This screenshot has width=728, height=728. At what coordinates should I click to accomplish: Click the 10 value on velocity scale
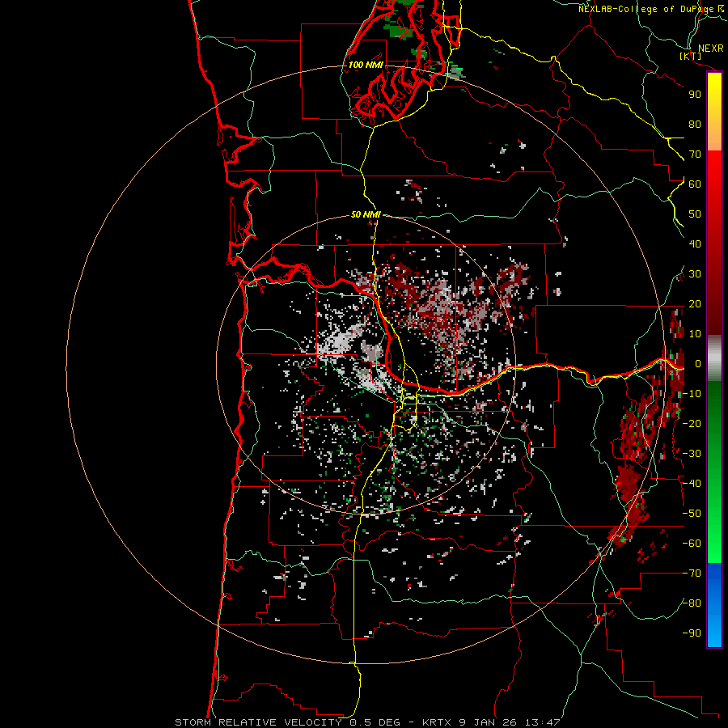click(x=695, y=334)
